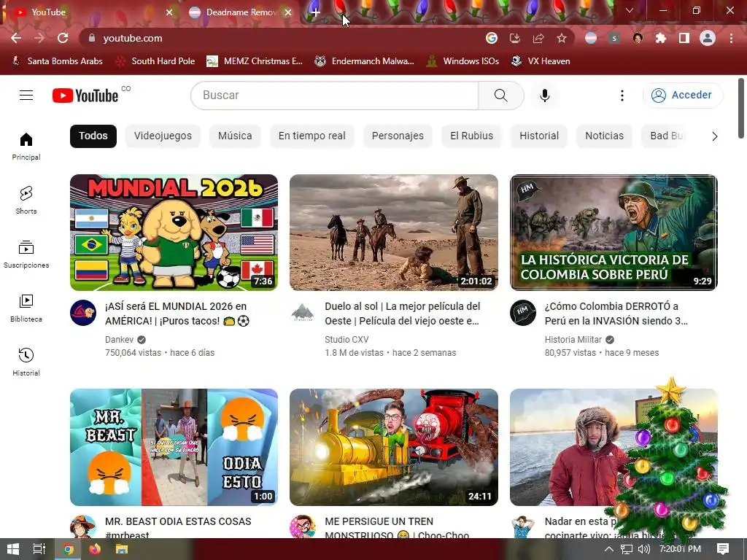This screenshot has height=560, width=747.
Task: Open the Mundial 2026 video thumbnail
Action: pos(174,233)
